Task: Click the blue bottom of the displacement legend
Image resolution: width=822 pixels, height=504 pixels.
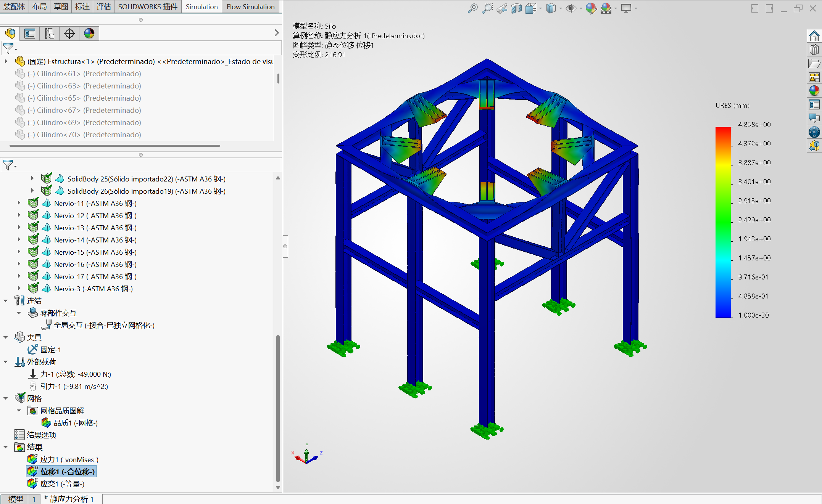Action: [723, 313]
